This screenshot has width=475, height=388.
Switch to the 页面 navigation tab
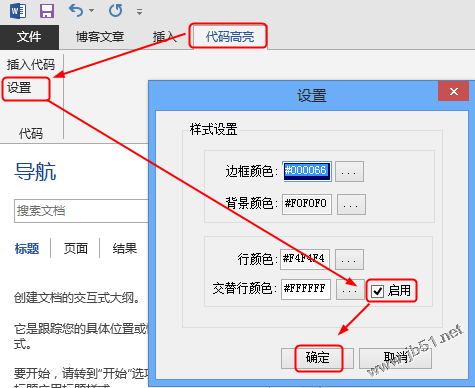[76, 249]
